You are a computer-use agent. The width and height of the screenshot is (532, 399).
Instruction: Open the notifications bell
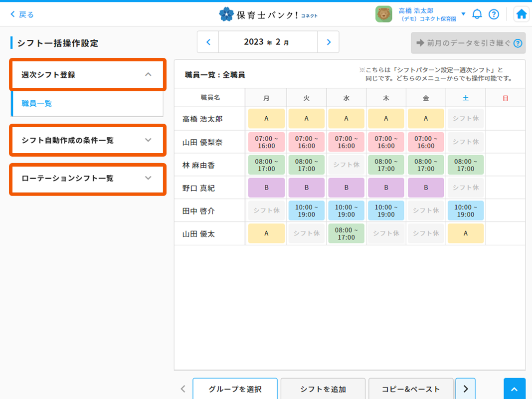click(477, 14)
